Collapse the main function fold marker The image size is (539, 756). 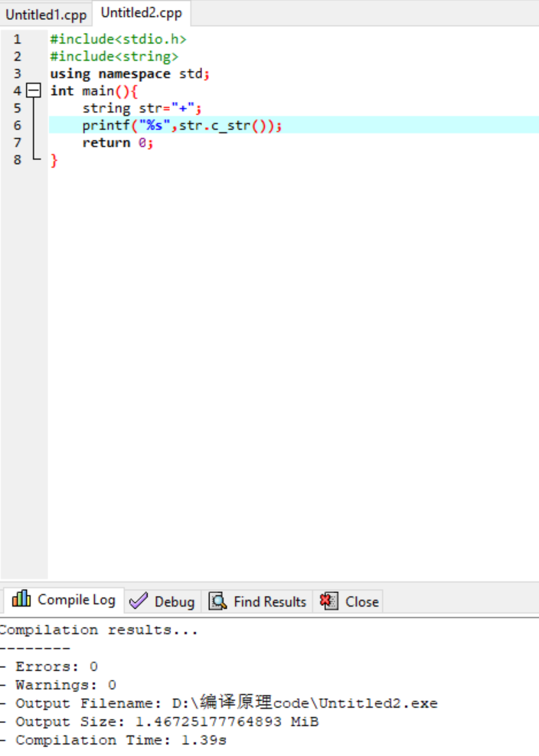(x=33, y=90)
